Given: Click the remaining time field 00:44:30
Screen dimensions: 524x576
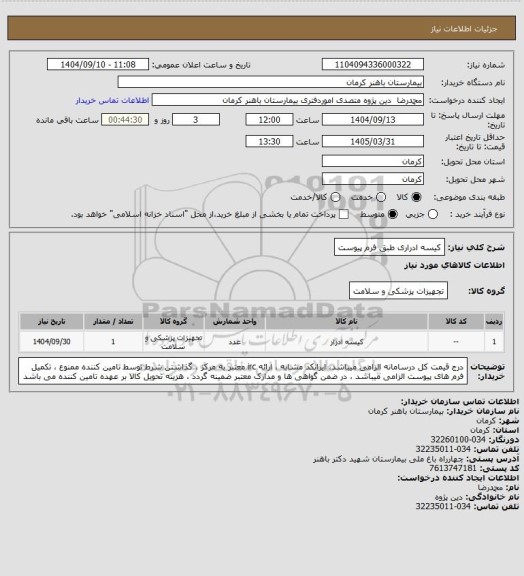Looking at the screenshot, I should [x=125, y=120].
